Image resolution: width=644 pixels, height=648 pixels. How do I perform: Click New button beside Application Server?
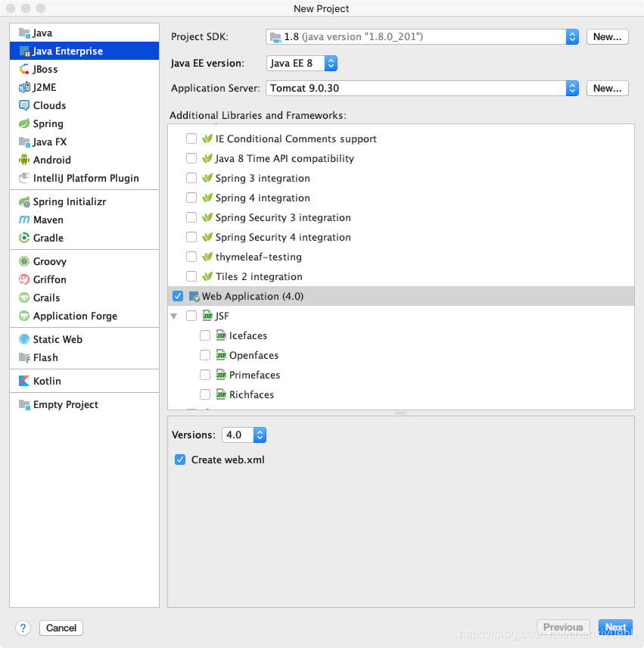pos(607,88)
